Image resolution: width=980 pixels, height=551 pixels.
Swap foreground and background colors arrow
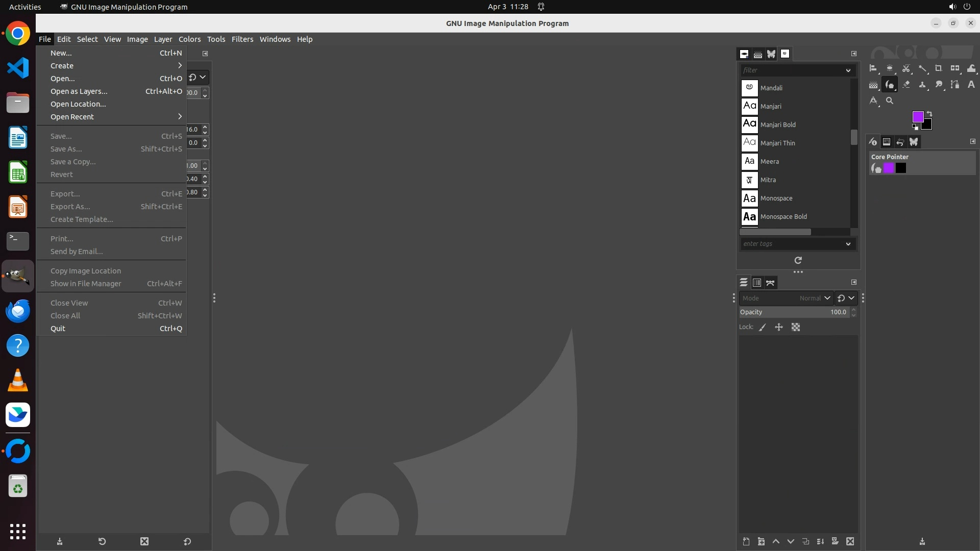pos(929,114)
